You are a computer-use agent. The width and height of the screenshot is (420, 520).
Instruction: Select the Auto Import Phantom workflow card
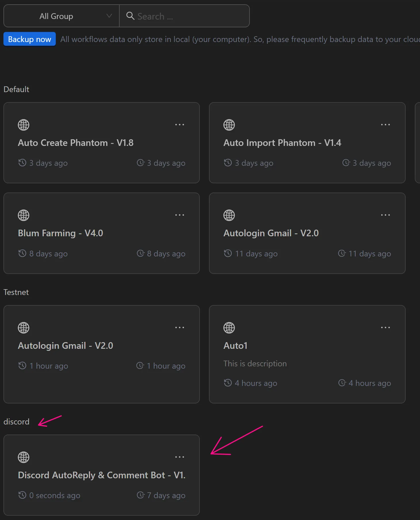pos(307,143)
